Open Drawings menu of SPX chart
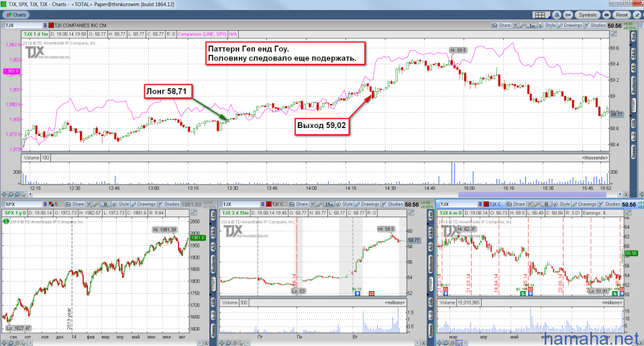The image size is (644, 346). point(144,204)
